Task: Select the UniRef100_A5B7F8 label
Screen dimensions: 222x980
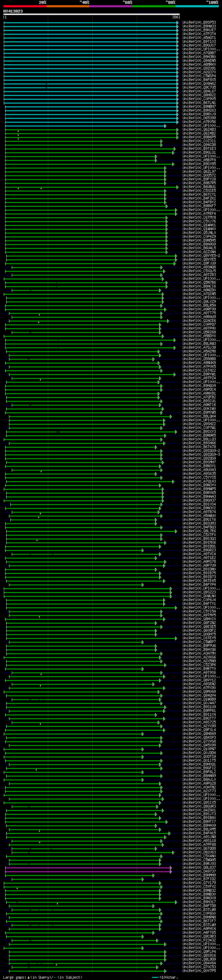Action: 199,160
